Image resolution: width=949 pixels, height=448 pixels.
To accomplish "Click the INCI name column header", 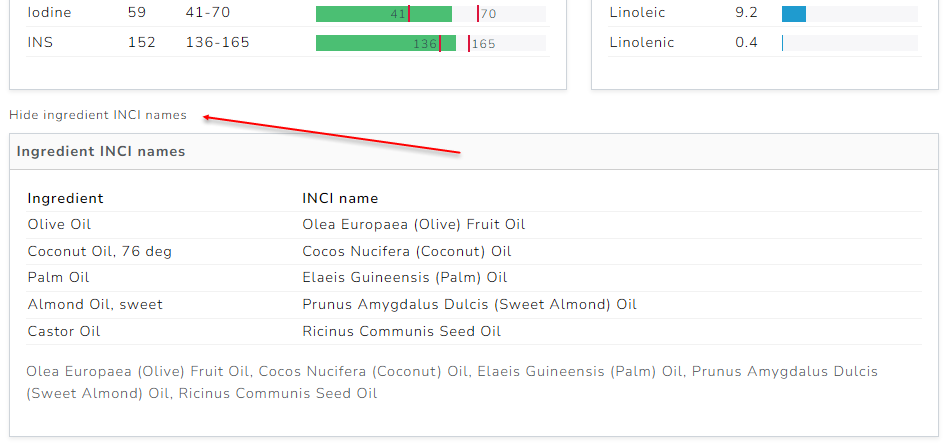I will (340, 198).
